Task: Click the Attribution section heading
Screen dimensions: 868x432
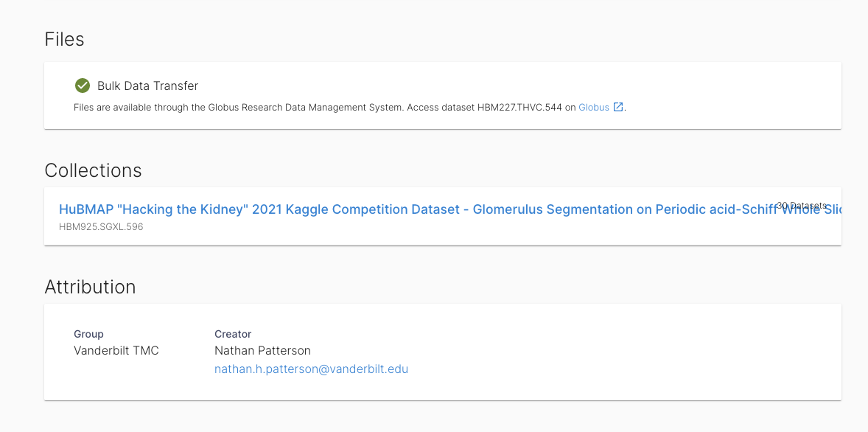Action: [90, 287]
